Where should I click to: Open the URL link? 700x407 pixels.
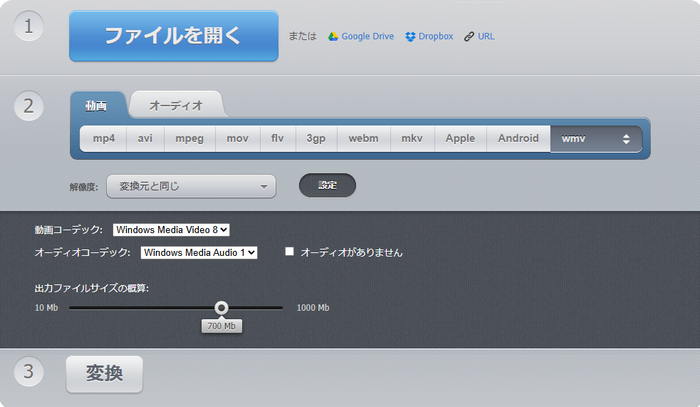coord(486,36)
